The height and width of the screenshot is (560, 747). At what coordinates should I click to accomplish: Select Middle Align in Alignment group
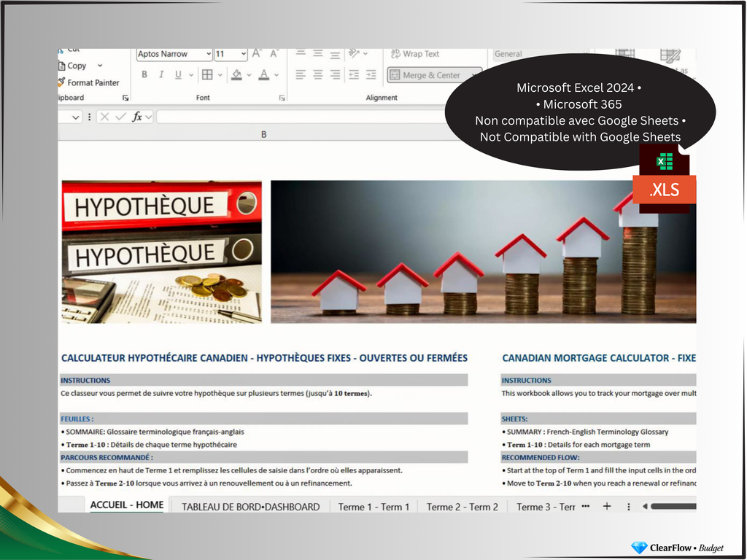tap(318, 53)
